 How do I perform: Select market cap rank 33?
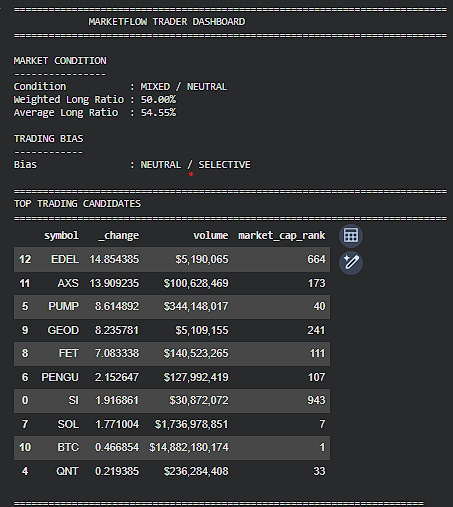[319, 471]
